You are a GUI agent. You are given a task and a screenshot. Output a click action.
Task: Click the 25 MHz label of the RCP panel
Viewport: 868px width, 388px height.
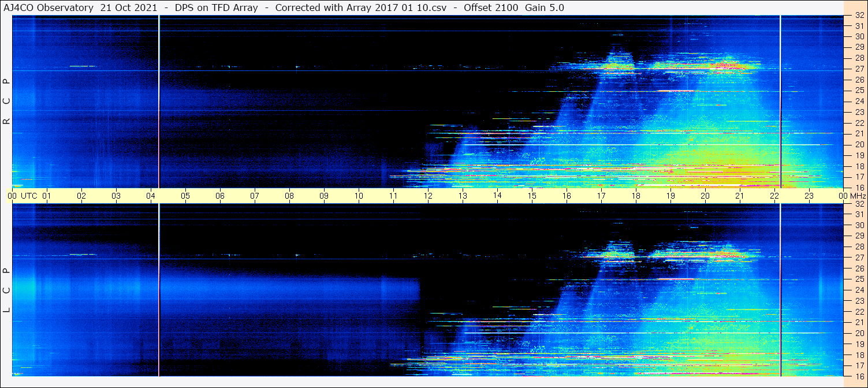859,90
